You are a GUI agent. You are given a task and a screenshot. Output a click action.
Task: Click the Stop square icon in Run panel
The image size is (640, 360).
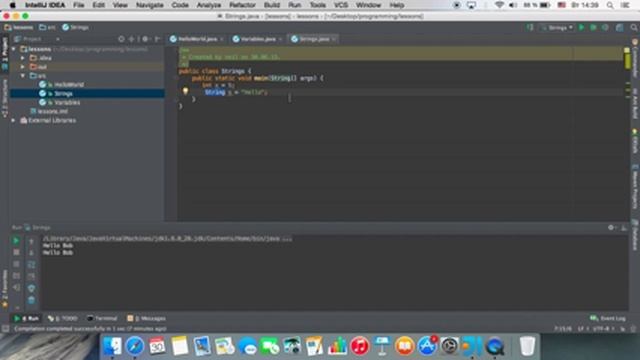pos(16,253)
